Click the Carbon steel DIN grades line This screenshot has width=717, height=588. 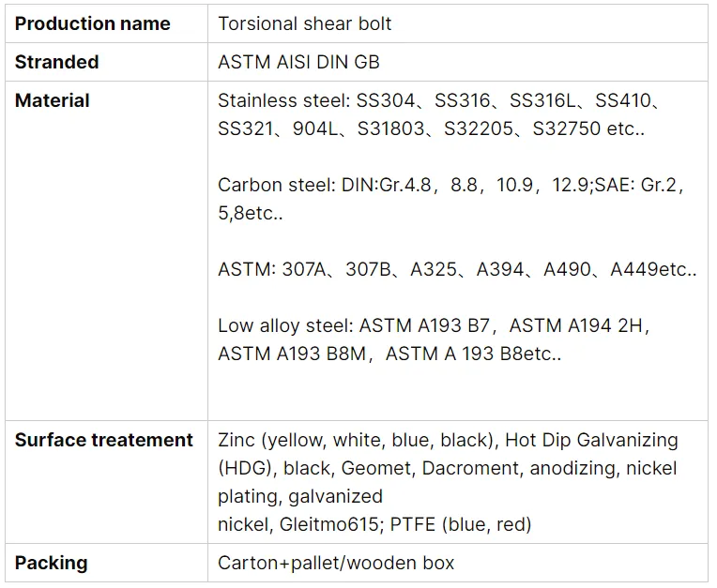(450, 185)
